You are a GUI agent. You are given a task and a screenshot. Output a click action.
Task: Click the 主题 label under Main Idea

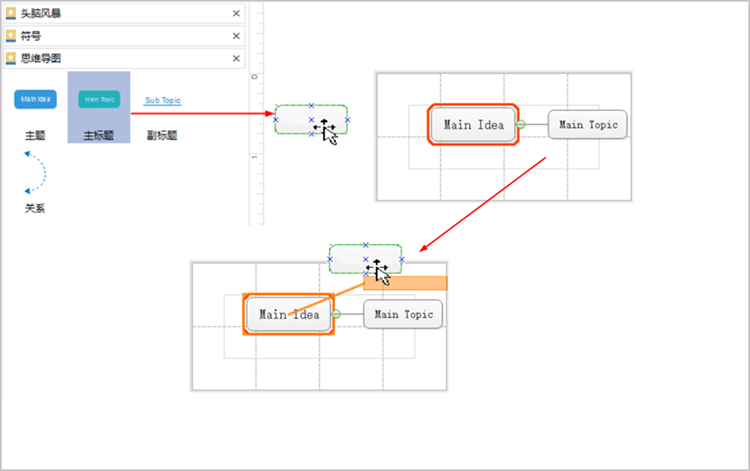[35, 135]
